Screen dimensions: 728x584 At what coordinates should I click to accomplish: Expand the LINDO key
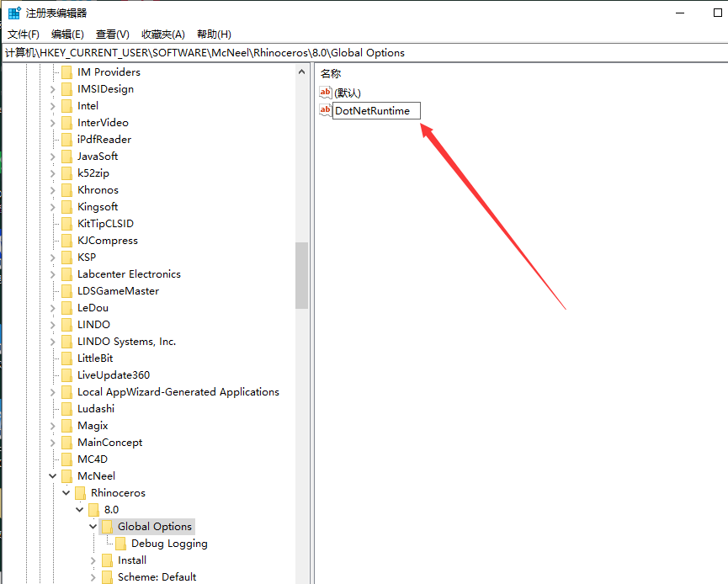52,325
